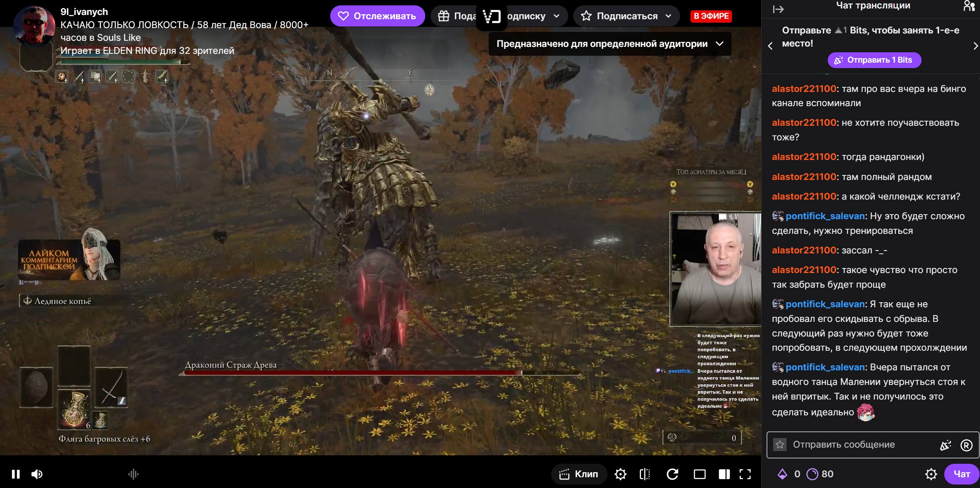This screenshot has height=488, width=980.
Task: Click the split-panel icon in player controls
Action: 724,474
